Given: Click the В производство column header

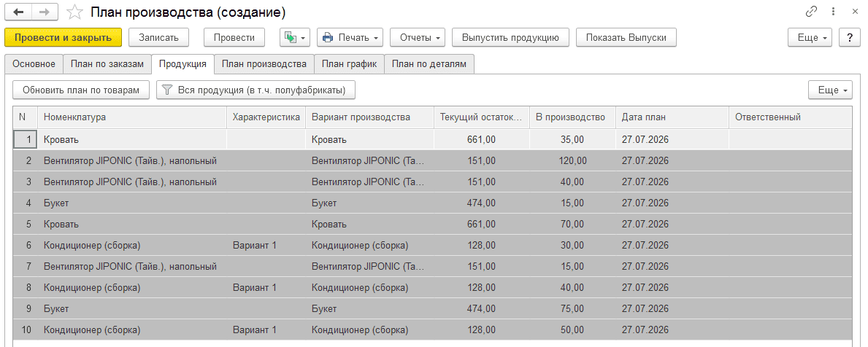Looking at the screenshot, I should tap(572, 117).
